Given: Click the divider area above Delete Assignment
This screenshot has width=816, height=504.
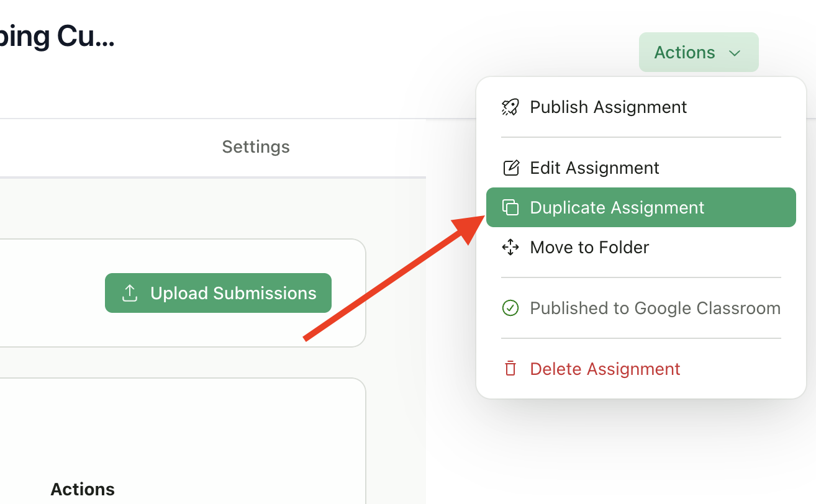Looking at the screenshot, I should (640, 338).
